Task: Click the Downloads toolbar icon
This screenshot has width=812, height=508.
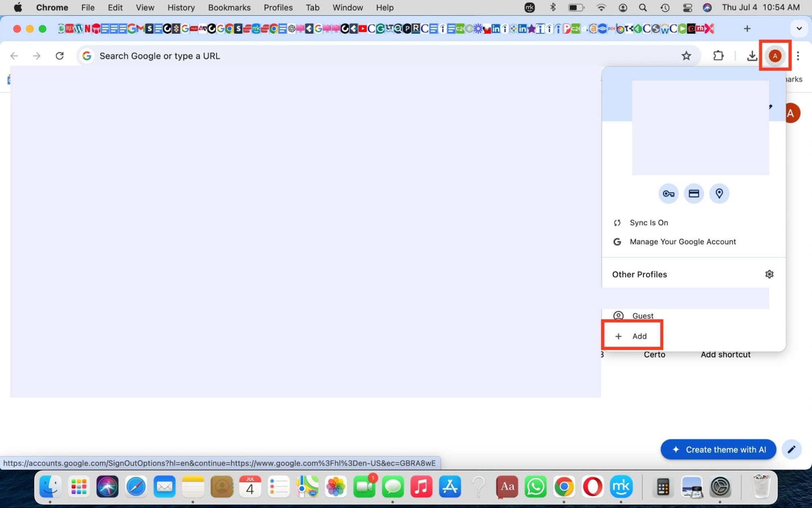Action: tap(752, 56)
